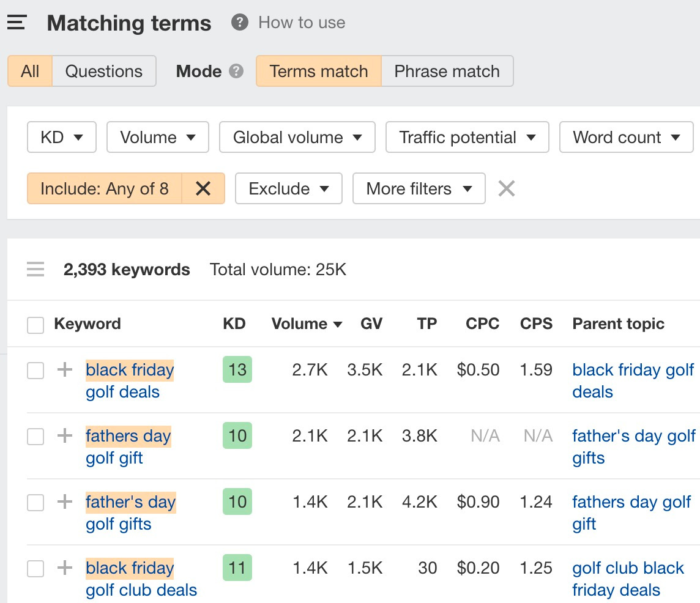Expand details for black friday golf deals keyword
Screen dimensions: 700x603
tap(64, 369)
